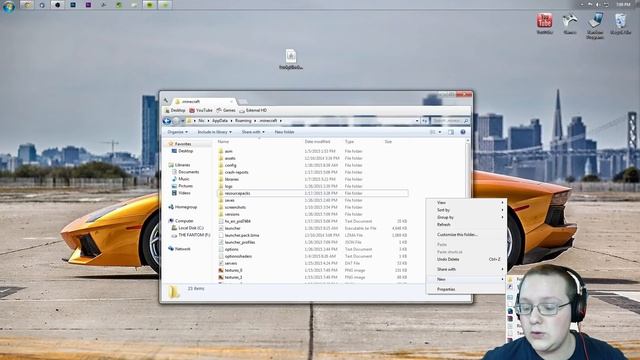Select the libraries folder
Screen dimensions: 640x360
coord(231,179)
